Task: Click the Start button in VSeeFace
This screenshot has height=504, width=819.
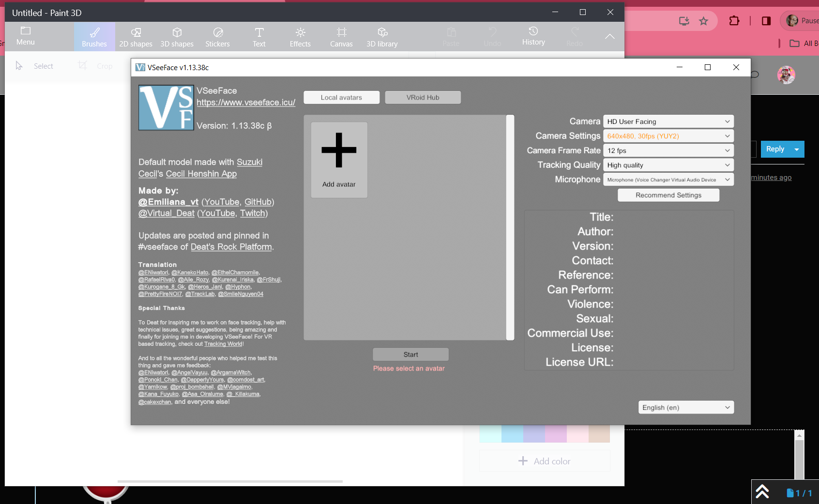Action: pyautogui.click(x=410, y=355)
